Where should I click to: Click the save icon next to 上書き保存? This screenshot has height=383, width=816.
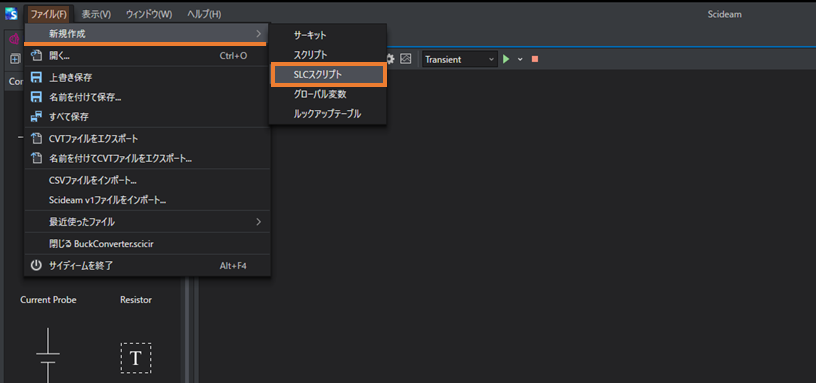[x=36, y=78]
